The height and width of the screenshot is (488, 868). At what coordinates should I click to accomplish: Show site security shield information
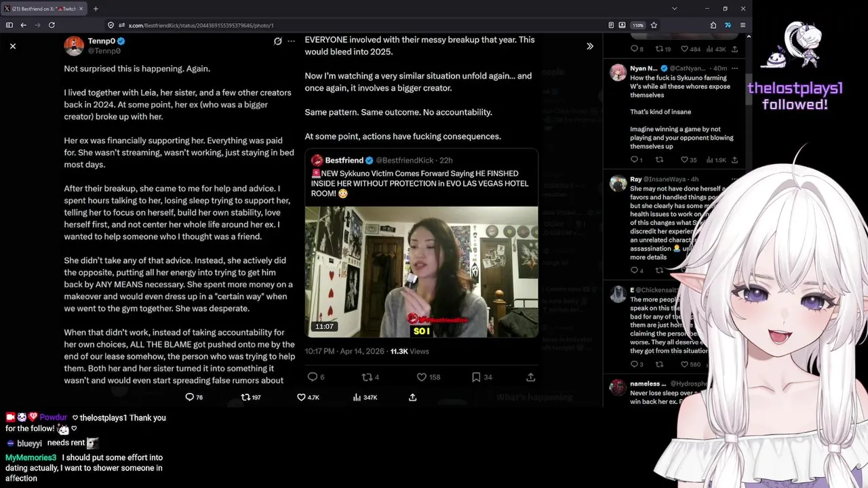coord(111,25)
